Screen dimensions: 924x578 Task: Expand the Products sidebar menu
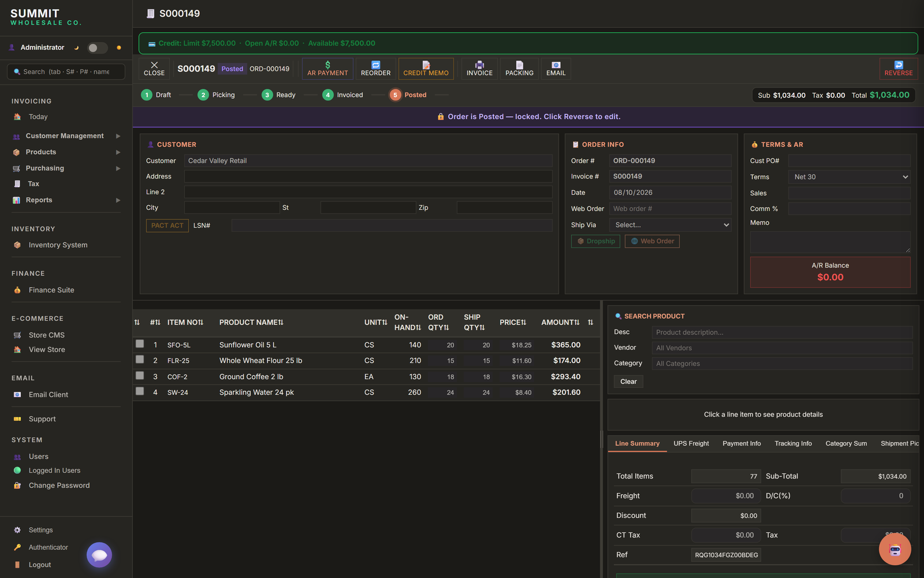[x=66, y=152]
